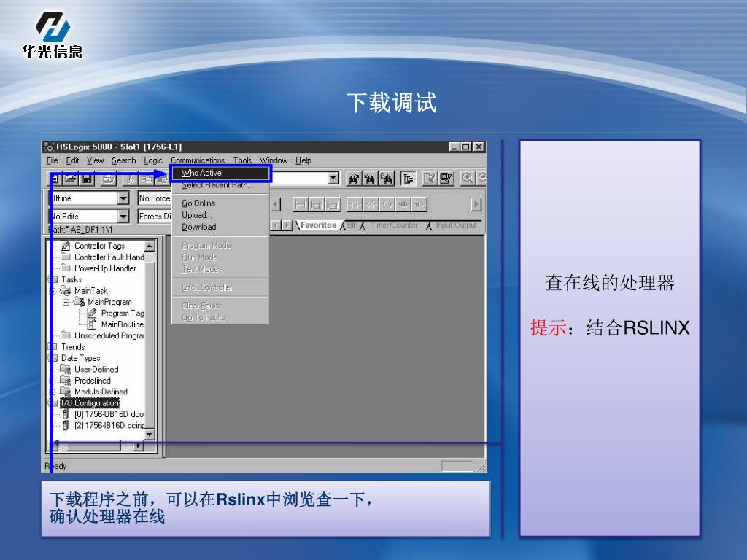Screen dimensions: 747x560
Task: Insert Output Energize coil instruction
Action: pyautogui.click(x=387, y=205)
